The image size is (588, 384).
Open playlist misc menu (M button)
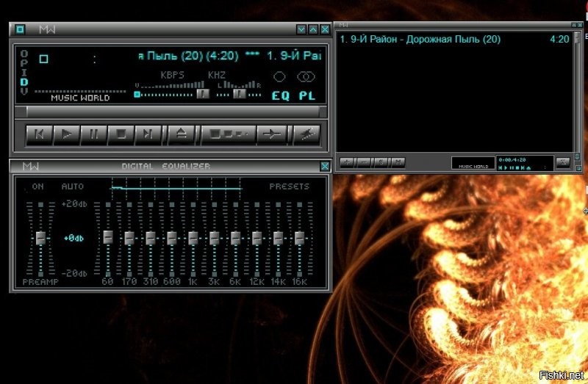click(x=398, y=162)
